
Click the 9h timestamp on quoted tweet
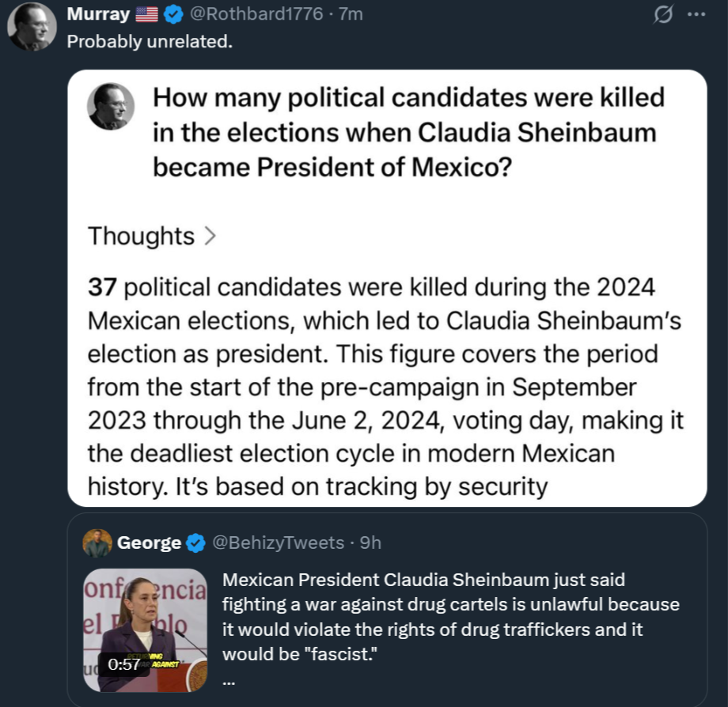[370, 543]
